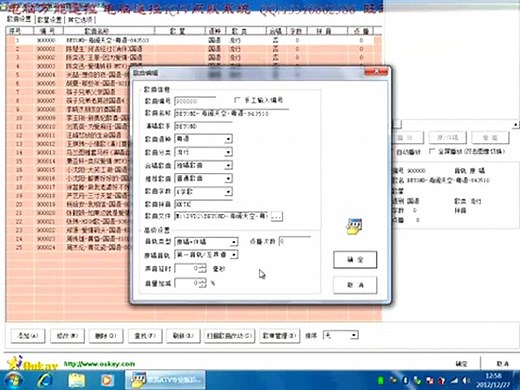Click the volume speaker icon in tray
The height and width of the screenshot is (390, 520).
pos(466,380)
